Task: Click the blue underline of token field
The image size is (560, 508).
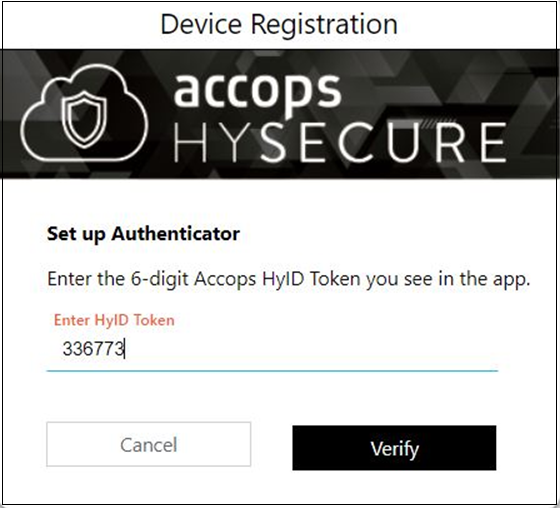Action: [x=272, y=371]
